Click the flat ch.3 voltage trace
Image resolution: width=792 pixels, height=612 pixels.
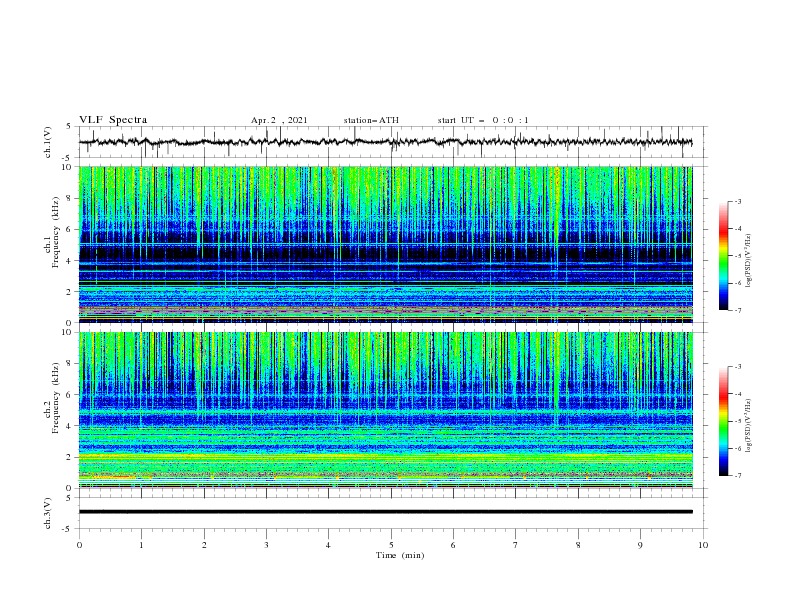coord(385,512)
